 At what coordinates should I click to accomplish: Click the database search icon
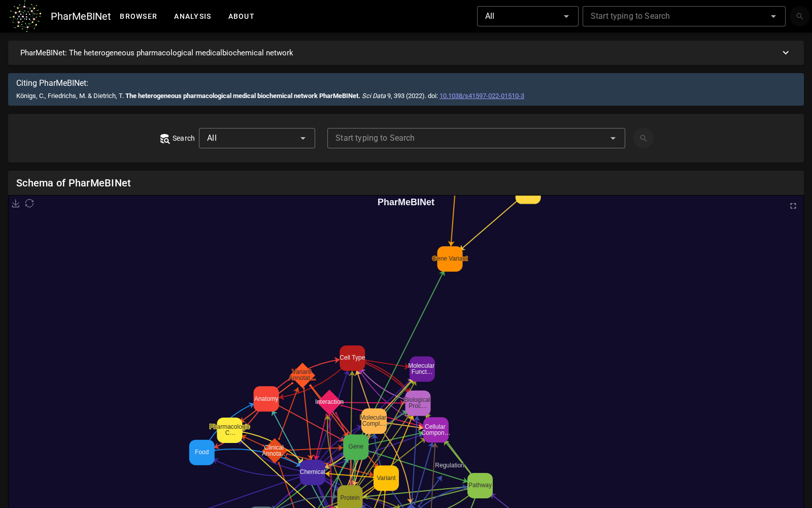165,139
